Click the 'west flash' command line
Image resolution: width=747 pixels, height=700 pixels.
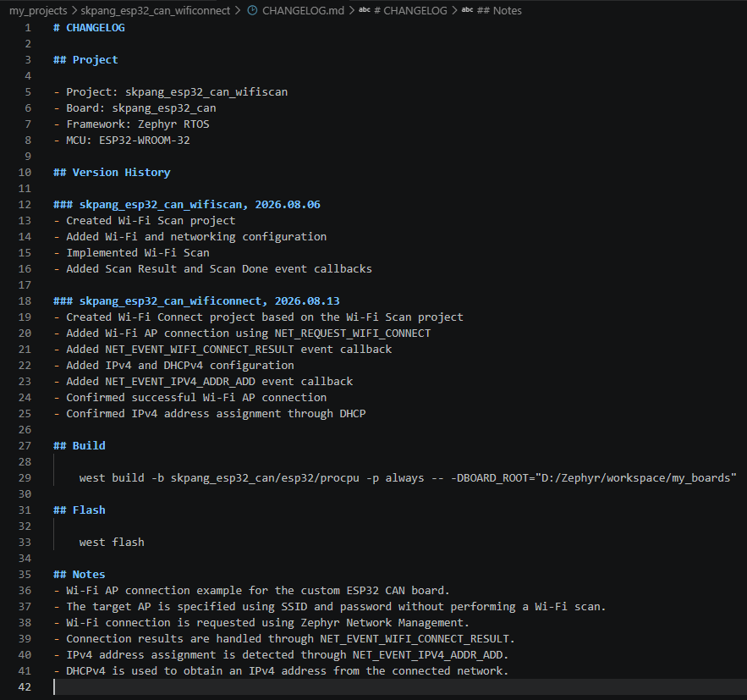(x=112, y=543)
